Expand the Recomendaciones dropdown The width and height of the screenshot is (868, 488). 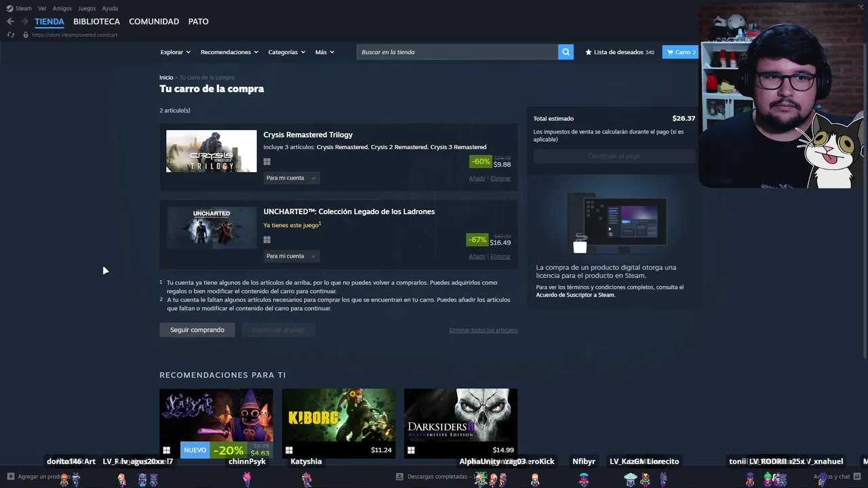[229, 52]
